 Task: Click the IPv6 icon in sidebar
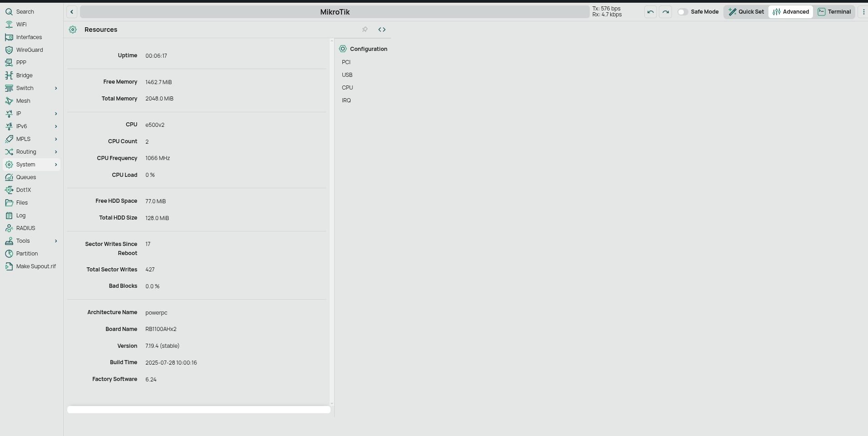pyautogui.click(x=9, y=126)
